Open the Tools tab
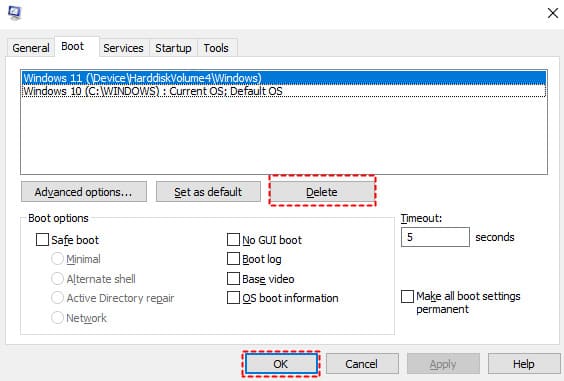The width and height of the screenshot is (564, 381). [216, 48]
